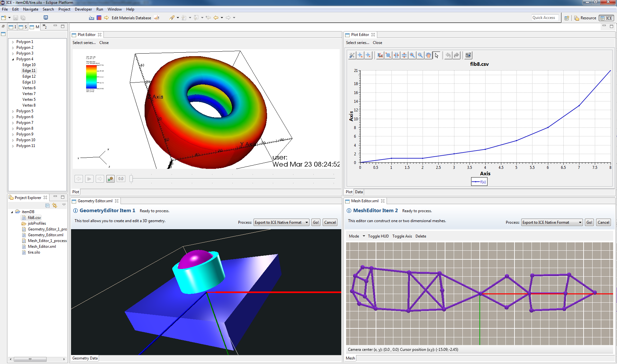This screenshot has width=617, height=364.
Task: Activate the arrow selection tool in plot toolbar
Action: point(436,55)
